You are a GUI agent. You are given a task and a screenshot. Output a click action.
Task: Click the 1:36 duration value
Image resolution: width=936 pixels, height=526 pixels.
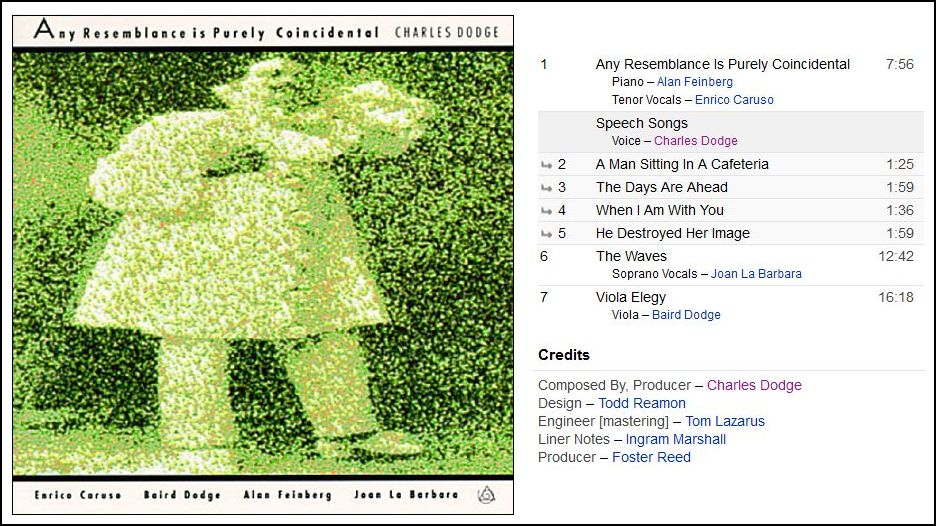tap(900, 210)
